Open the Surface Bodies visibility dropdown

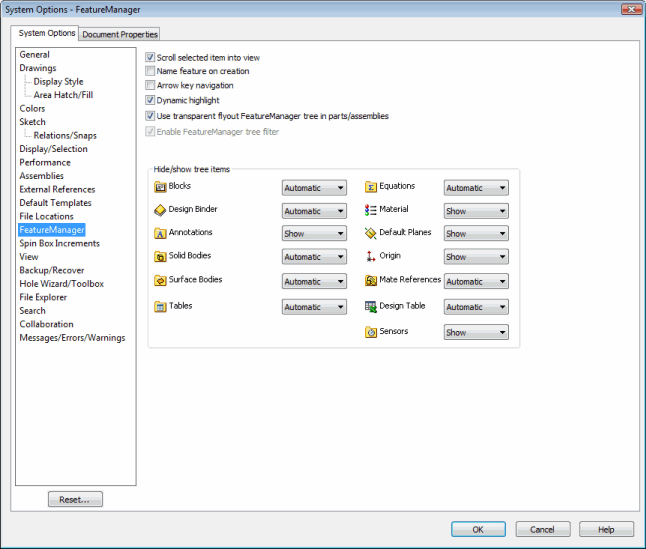314,281
